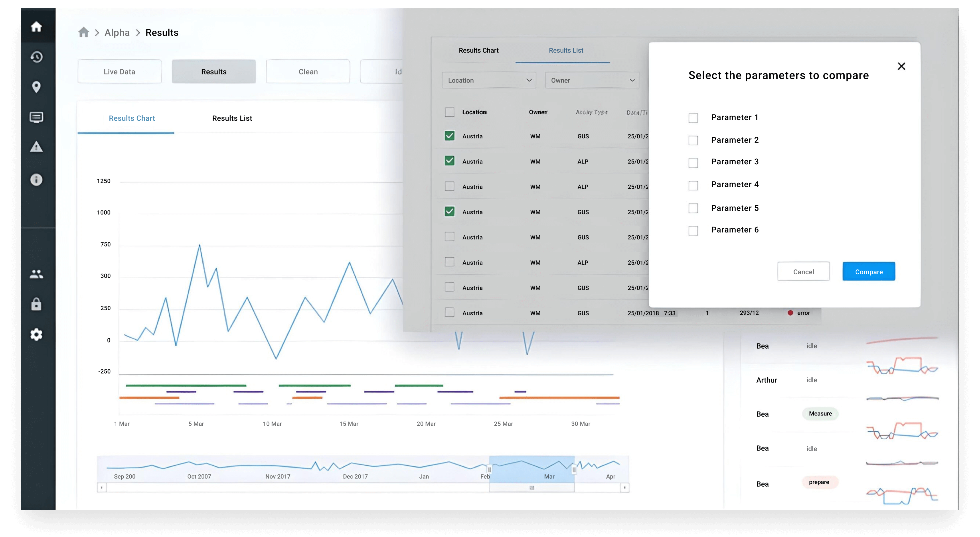This screenshot has width=980, height=537.
Task: Open the Settings gear icon in sidebar
Action: coord(36,334)
